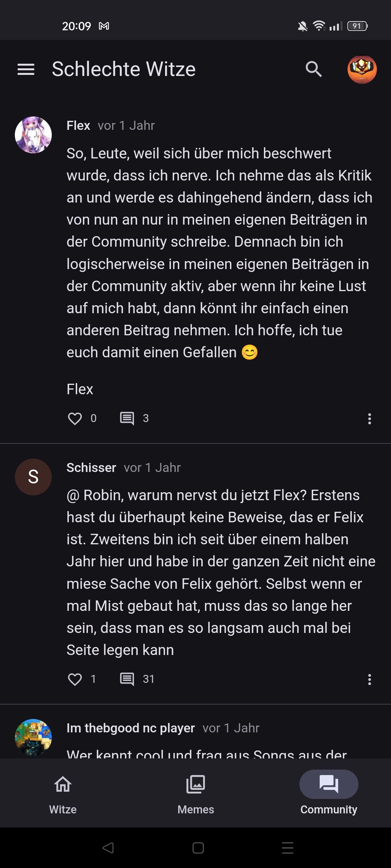Tap Flex's anime profile picture
The height and width of the screenshot is (868, 391).
[33, 135]
